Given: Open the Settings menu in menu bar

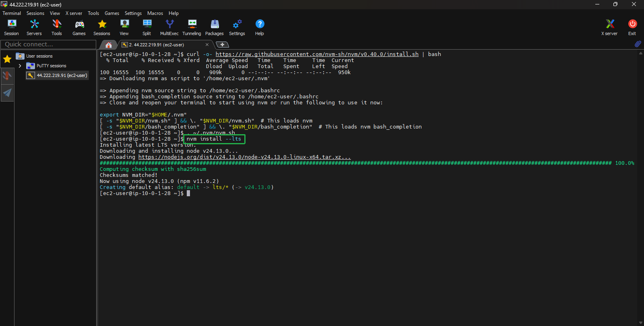Looking at the screenshot, I should pos(133,13).
